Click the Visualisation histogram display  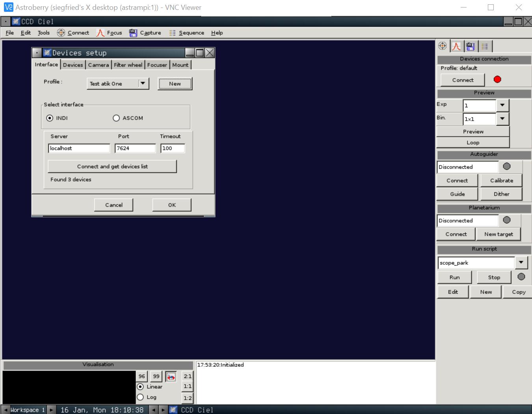[69, 387]
